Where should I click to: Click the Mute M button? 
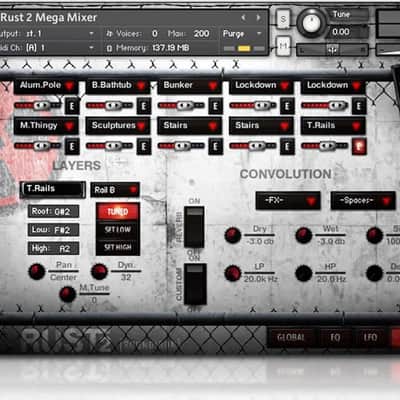click(x=283, y=46)
